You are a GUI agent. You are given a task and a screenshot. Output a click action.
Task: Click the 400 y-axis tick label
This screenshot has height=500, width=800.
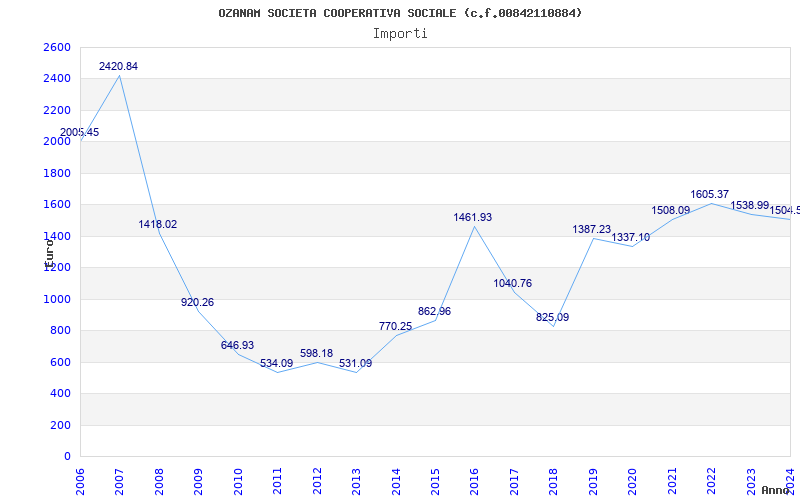60,393
